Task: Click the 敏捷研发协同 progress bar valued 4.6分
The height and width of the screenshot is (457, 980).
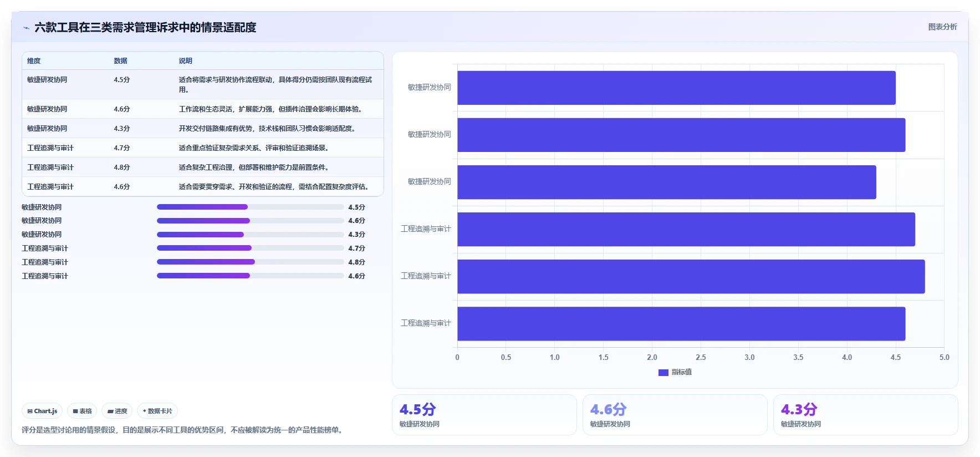Action: point(250,221)
